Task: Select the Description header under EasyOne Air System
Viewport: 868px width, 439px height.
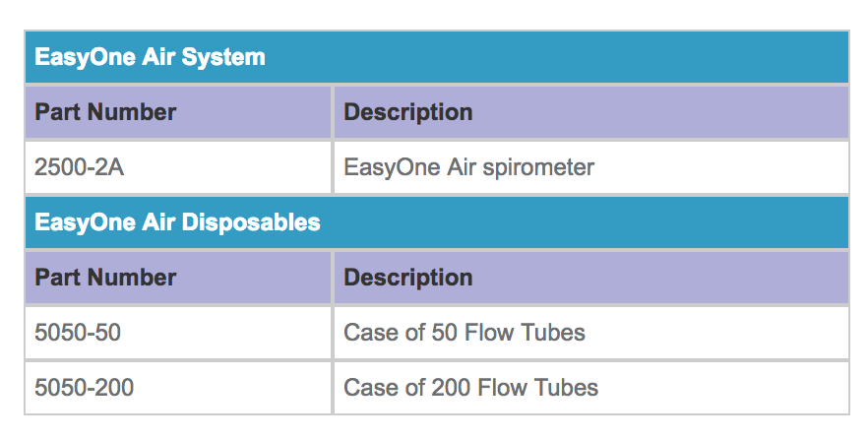Action: [591, 112]
